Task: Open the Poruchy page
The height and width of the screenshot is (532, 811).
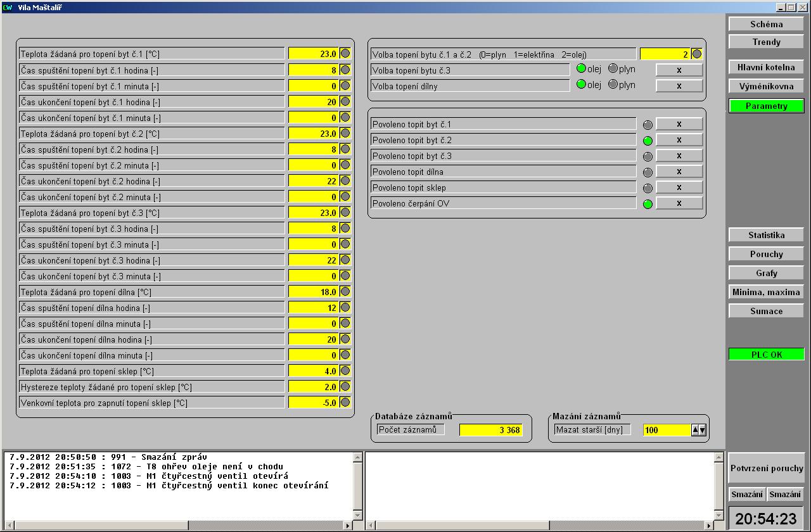Action: (x=766, y=254)
